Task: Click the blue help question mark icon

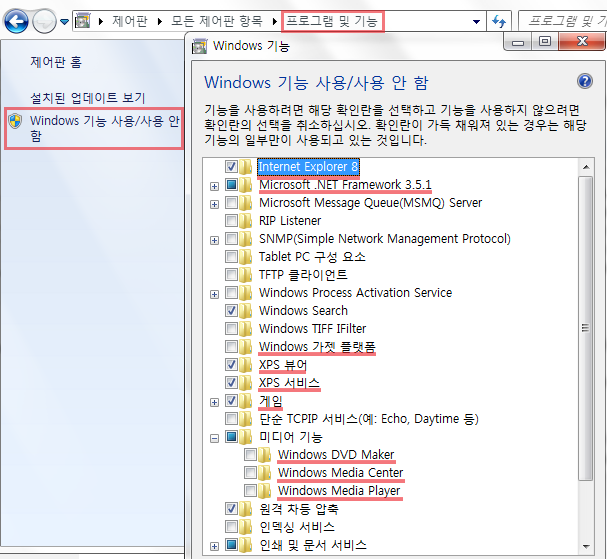Action: point(585,81)
